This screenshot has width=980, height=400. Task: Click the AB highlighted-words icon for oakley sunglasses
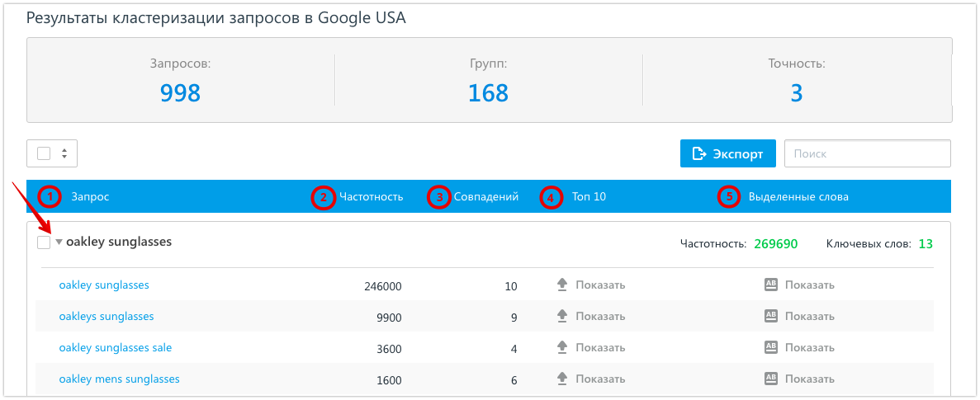pyautogui.click(x=771, y=285)
